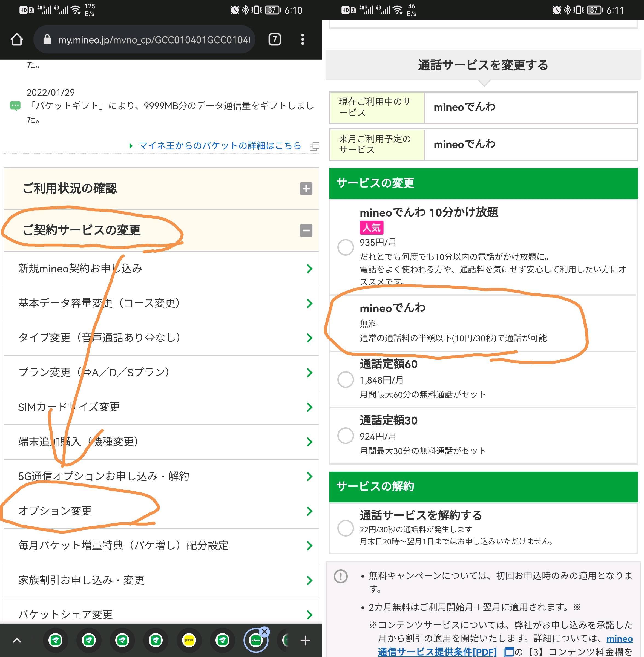
Task: Open マイネ王からのパケットの詳細はこちら link
Action: tap(220, 146)
